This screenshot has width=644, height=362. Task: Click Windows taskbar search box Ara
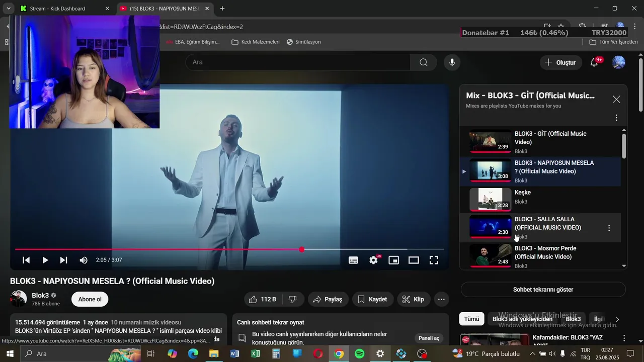coord(80,353)
